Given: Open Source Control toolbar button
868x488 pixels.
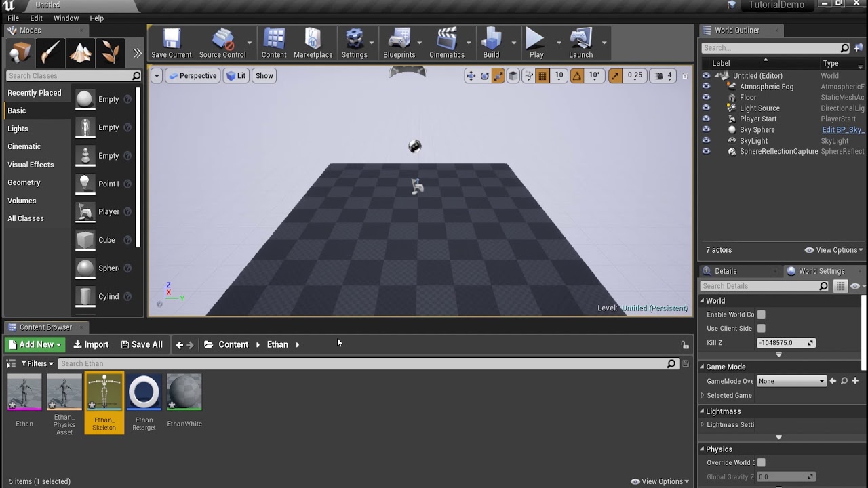Looking at the screenshot, I should (x=222, y=43).
